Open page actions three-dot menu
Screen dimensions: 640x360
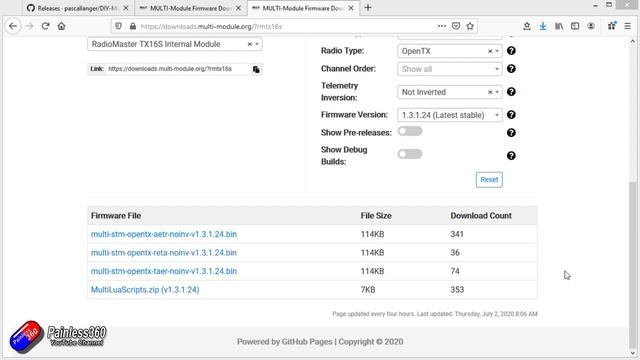tap(442, 26)
